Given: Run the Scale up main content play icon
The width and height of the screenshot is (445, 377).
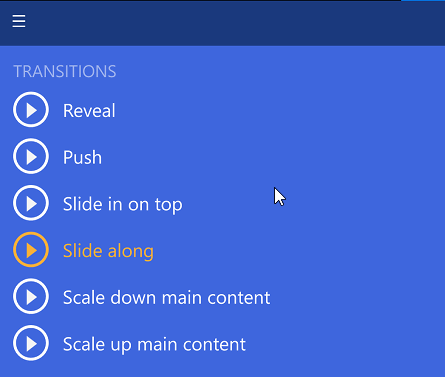Looking at the screenshot, I should tap(31, 343).
